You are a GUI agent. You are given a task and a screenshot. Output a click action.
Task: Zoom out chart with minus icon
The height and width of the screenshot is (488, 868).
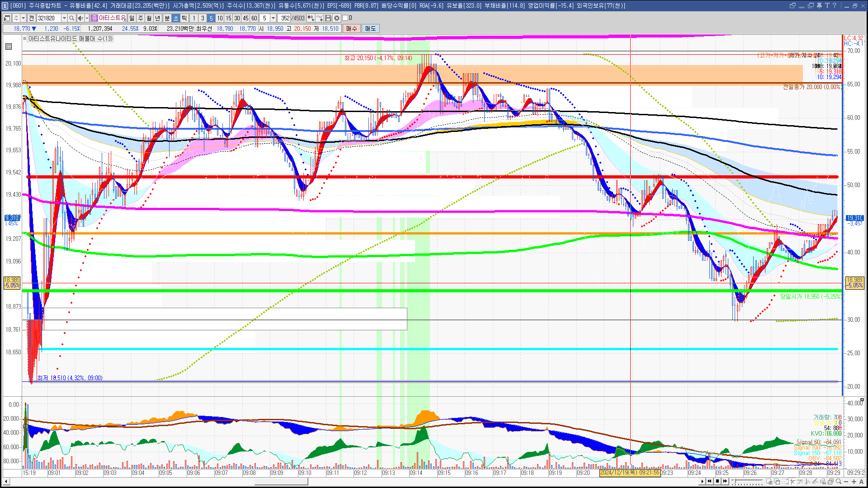(x=846, y=482)
